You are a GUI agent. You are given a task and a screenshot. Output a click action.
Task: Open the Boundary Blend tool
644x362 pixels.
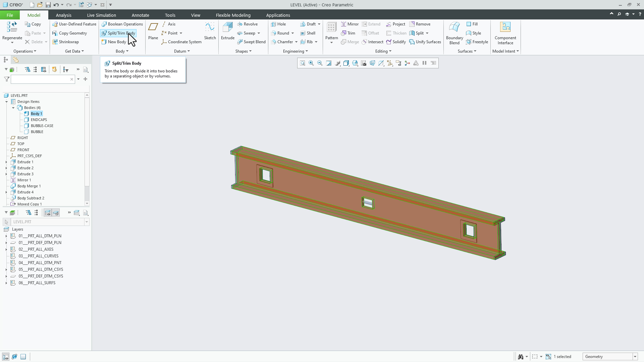pyautogui.click(x=454, y=32)
